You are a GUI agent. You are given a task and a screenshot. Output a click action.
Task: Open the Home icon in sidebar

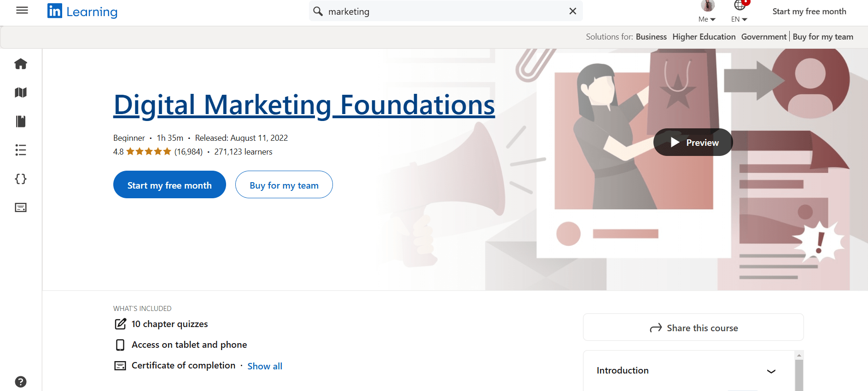[x=21, y=64]
